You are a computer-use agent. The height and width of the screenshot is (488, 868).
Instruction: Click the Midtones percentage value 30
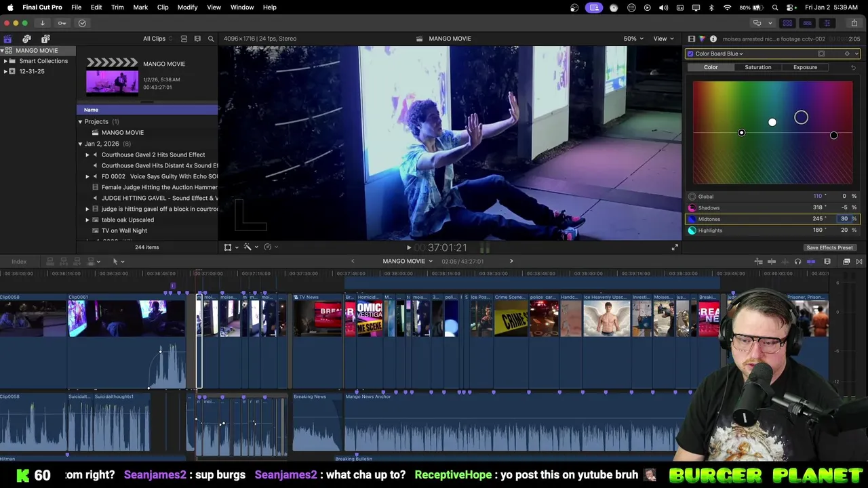point(844,219)
